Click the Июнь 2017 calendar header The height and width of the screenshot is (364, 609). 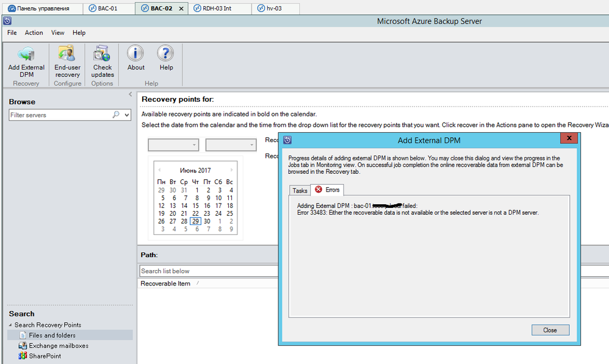(x=195, y=170)
